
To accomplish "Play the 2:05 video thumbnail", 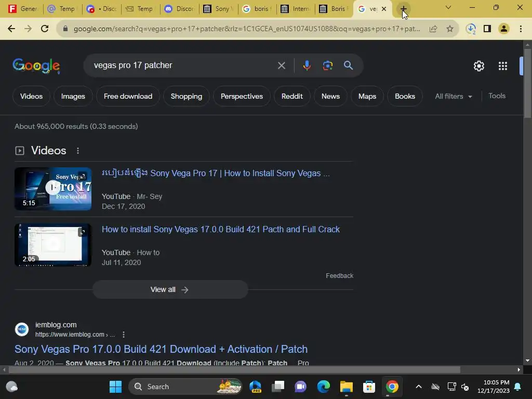I will 53,245.
